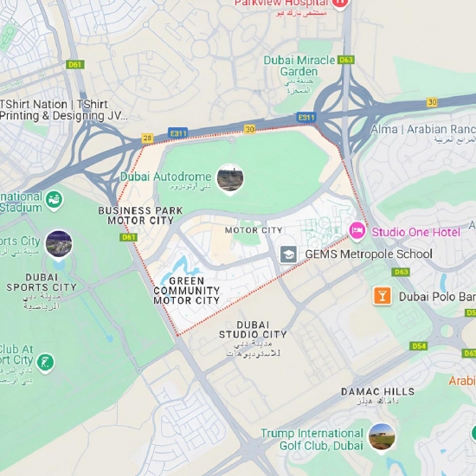
Task: Click the Dubai Sports City photo pin
Action: tap(59, 245)
